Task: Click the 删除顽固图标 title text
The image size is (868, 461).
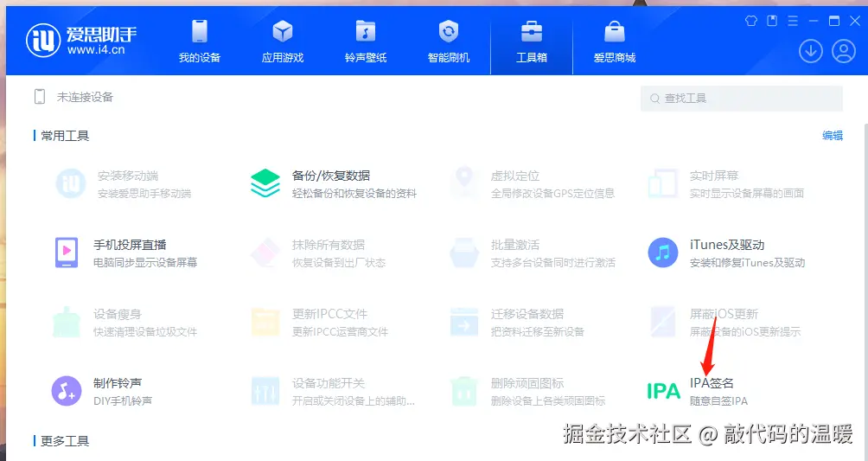Action: click(x=527, y=383)
